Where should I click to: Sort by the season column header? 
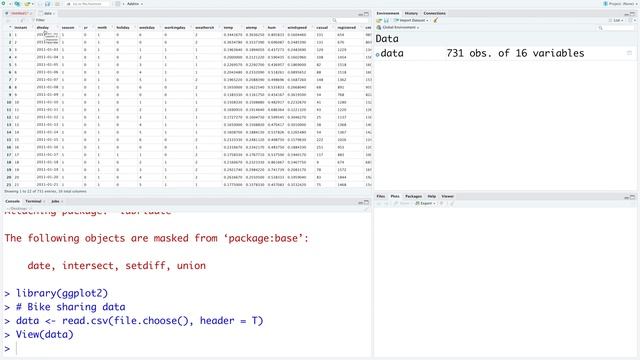click(x=68, y=27)
